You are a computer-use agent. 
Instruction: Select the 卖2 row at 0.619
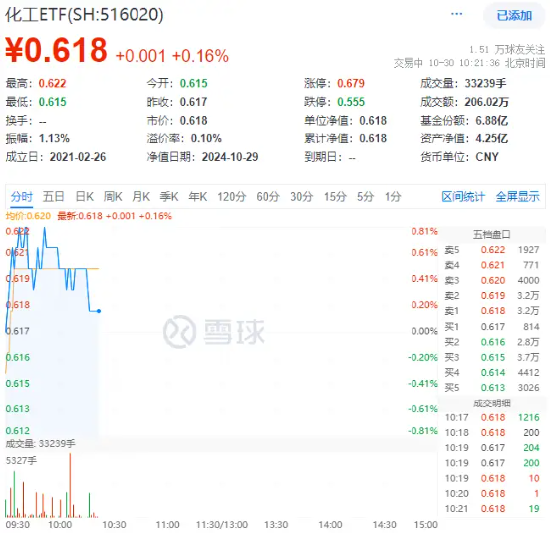point(492,295)
